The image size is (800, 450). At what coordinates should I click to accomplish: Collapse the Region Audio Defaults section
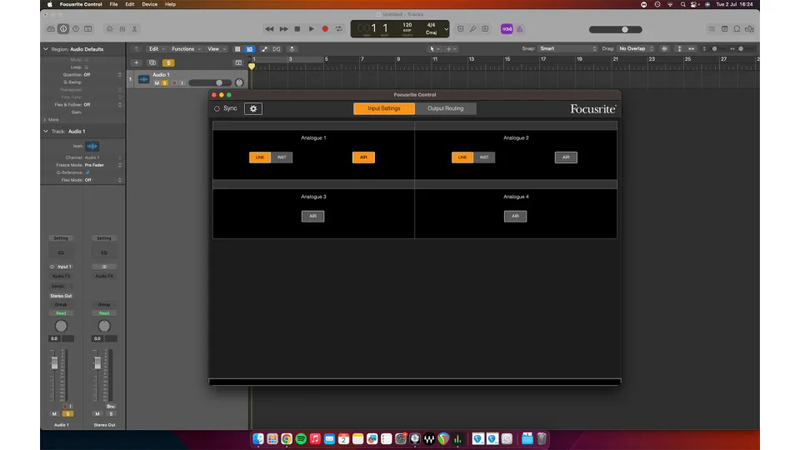click(46, 49)
